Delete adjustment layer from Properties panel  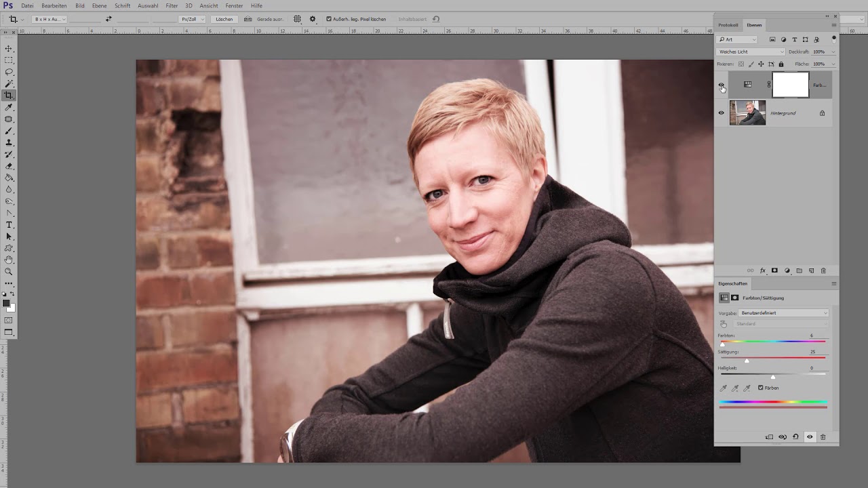pos(823,437)
